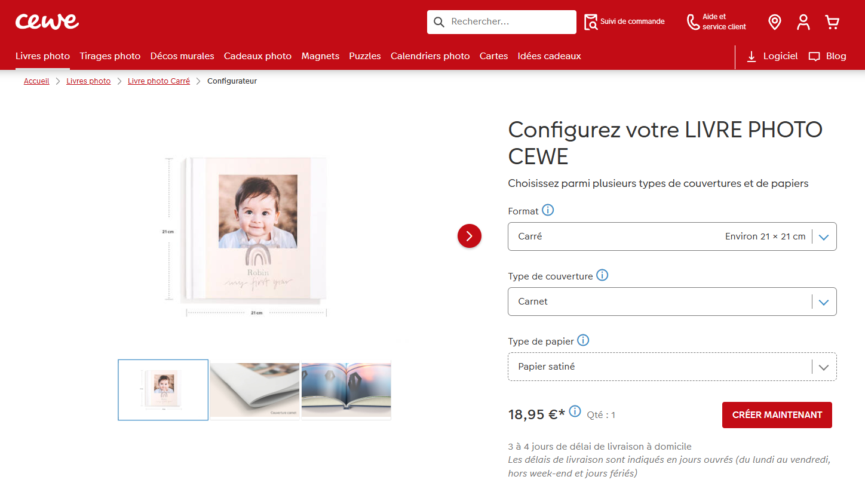Click the CEWE logo
This screenshot has height=504, width=865.
(x=47, y=21)
